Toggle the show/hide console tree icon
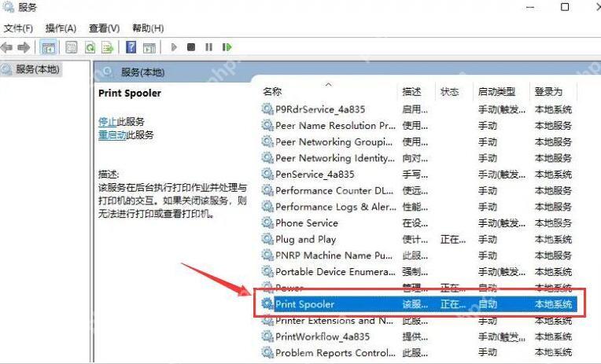601x364 pixels. pyautogui.click(x=48, y=47)
